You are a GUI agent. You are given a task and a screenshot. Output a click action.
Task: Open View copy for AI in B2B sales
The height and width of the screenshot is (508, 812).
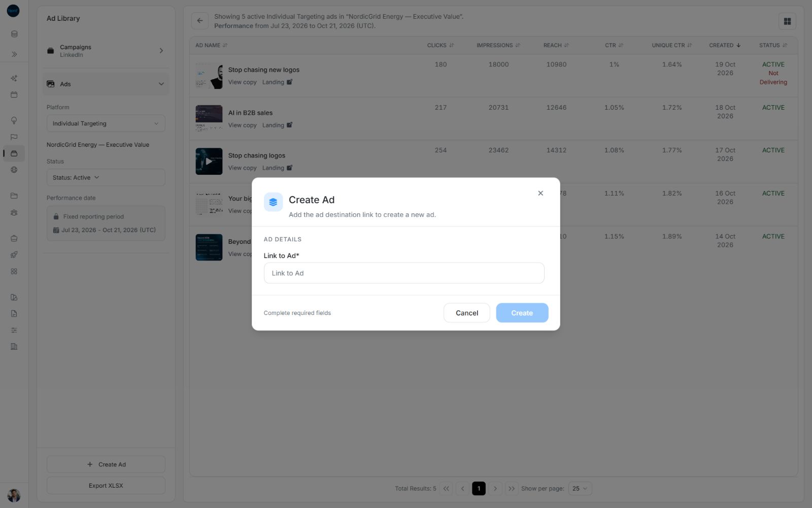(x=242, y=125)
